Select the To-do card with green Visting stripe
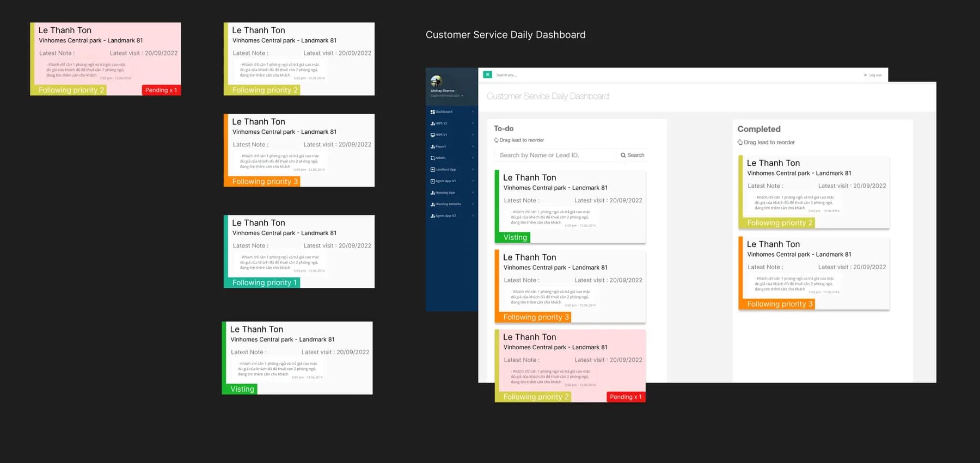 (570, 207)
